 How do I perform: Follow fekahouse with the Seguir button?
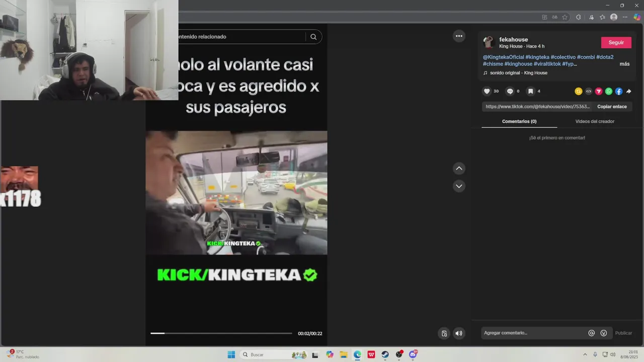pyautogui.click(x=616, y=43)
